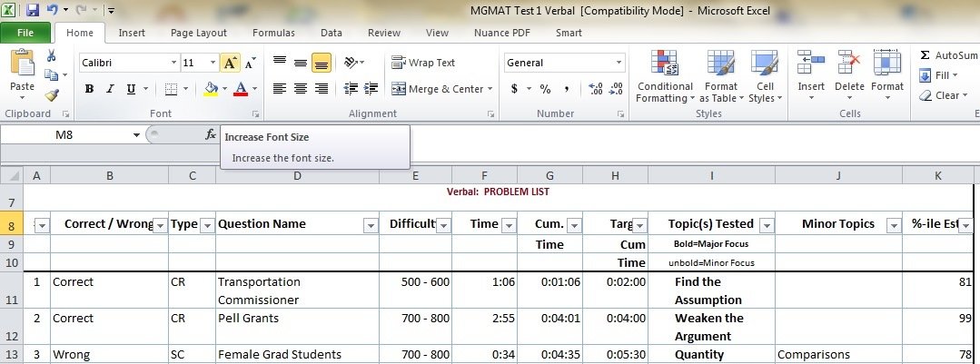Viewport: 980px width, 364px height.
Task: Click the Percent Style icon
Action: pos(545,89)
